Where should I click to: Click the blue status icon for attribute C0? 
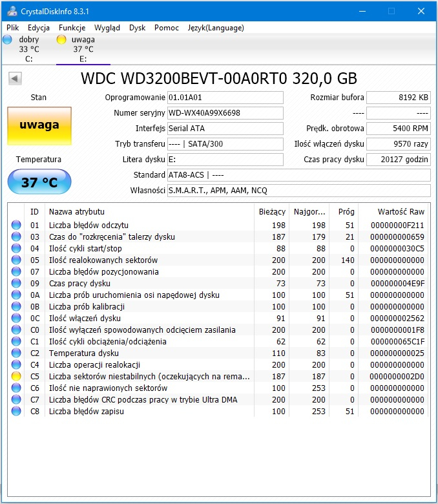coord(16,330)
